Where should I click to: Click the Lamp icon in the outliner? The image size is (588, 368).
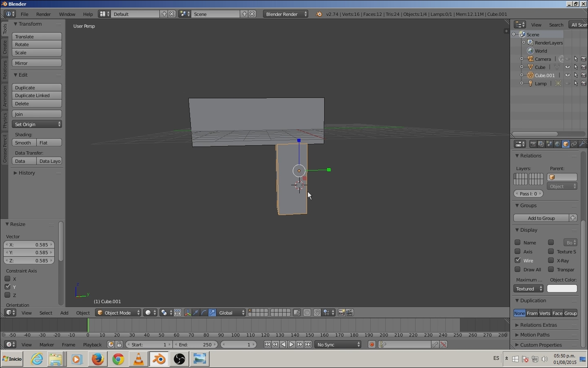(531, 84)
